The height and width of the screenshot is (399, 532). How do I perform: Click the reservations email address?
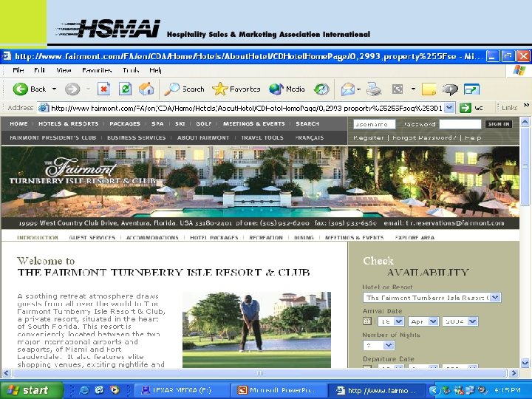pyautogui.click(x=455, y=223)
